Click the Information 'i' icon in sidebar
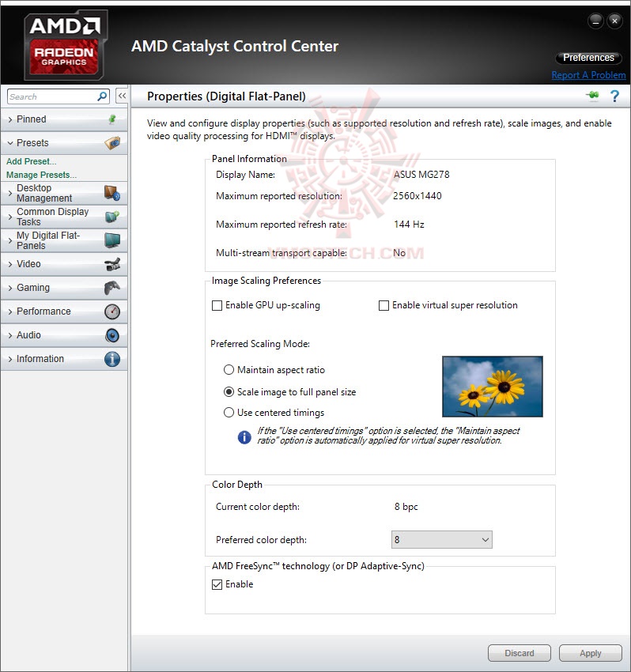631x672 pixels. tap(112, 359)
